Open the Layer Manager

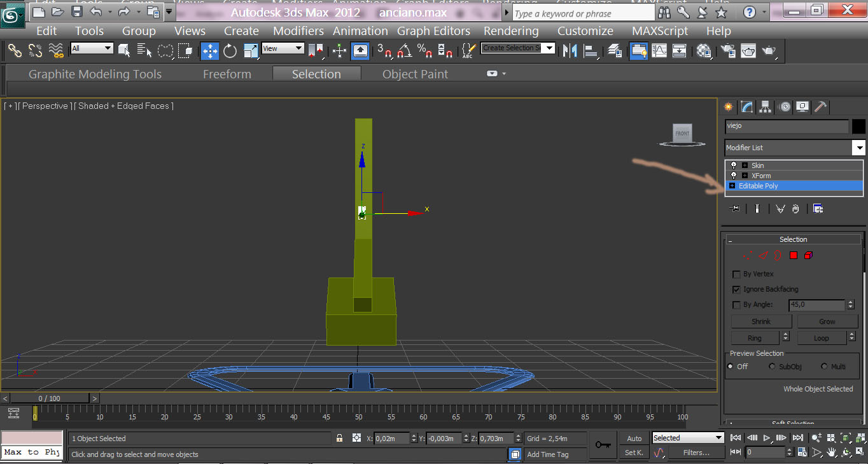615,50
